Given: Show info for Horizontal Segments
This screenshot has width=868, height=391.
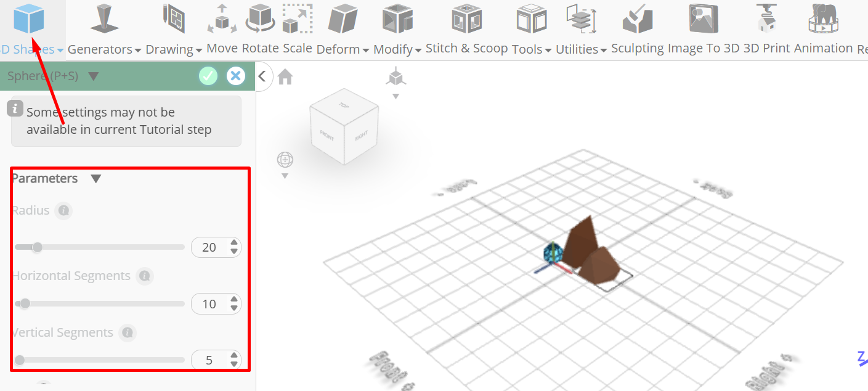Looking at the screenshot, I should pos(145,276).
